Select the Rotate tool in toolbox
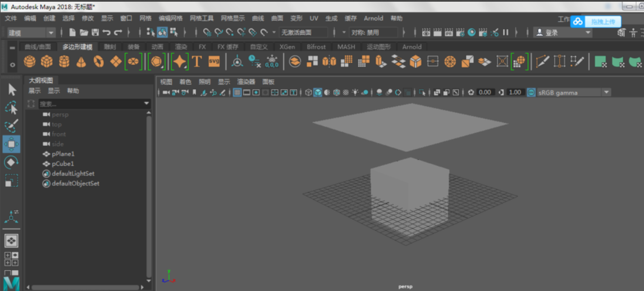The image size is (644, 291). 11,162
